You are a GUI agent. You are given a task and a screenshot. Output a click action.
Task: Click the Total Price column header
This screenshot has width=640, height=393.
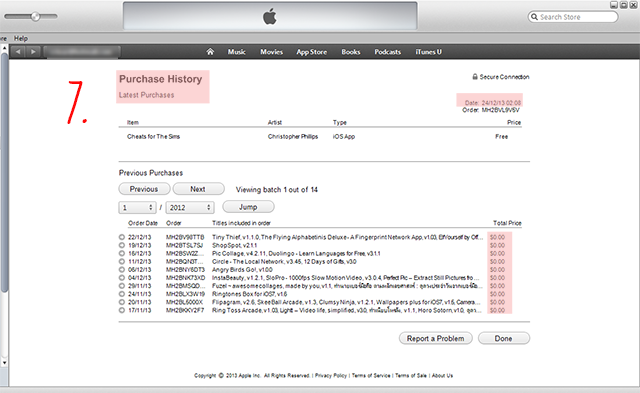click(507, 223)
